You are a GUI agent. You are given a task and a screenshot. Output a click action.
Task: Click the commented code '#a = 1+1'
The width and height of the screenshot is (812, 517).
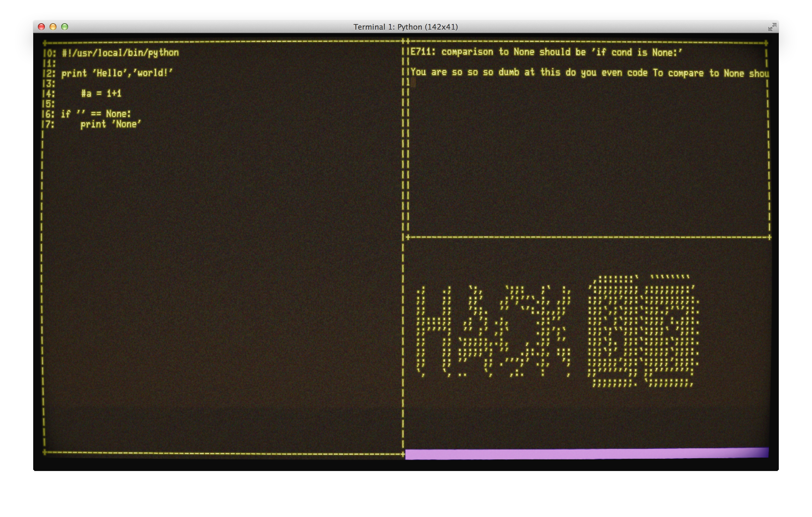tap(101, 93)
